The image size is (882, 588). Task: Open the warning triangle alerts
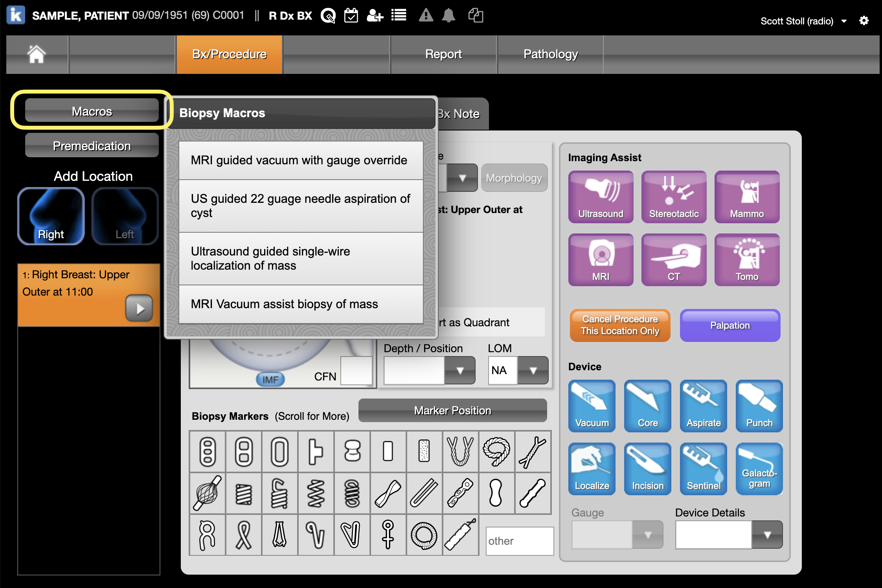(426, 16)
